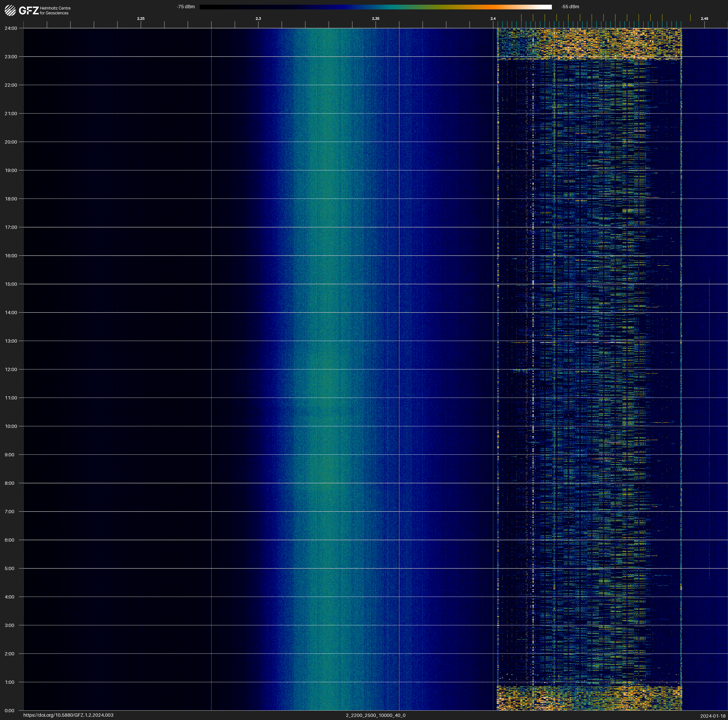
Task: Click the -75 dBm scale label
Action: click(186, 7)
